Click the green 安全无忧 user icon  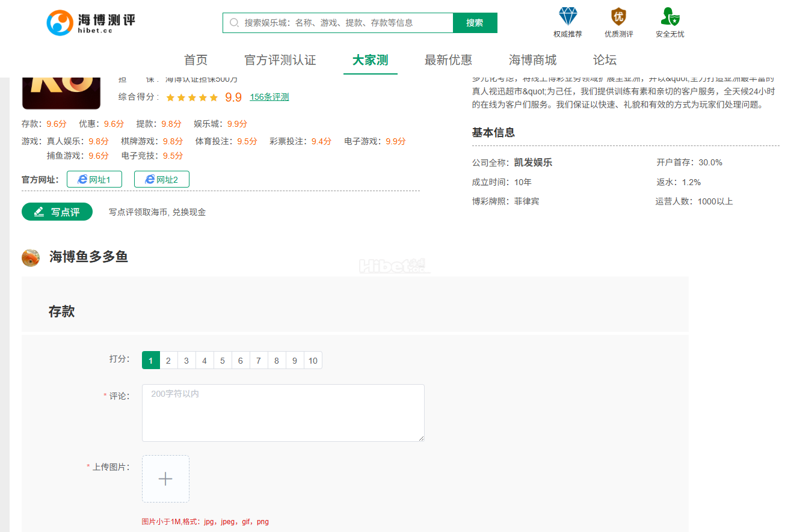669,16
